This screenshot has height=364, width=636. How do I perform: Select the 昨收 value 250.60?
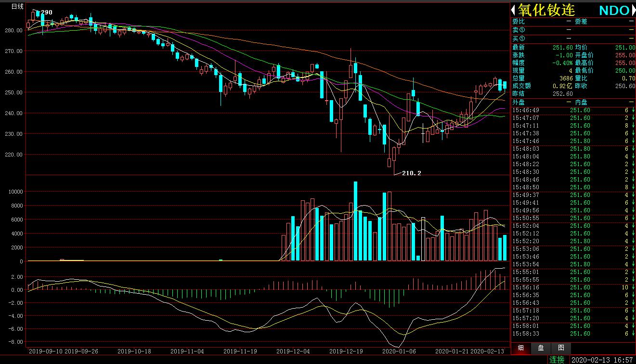[x=624, y=86]
